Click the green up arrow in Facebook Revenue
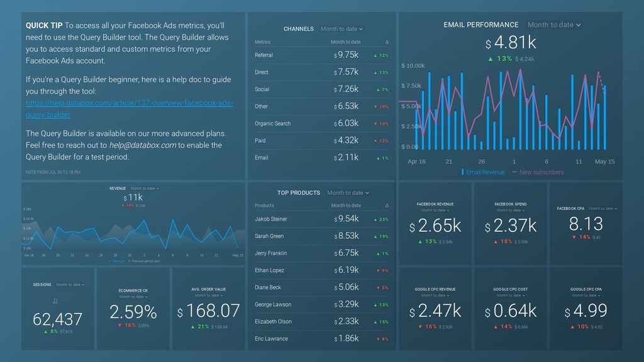Screen dimensions: 644x362 tap(419, 242)
